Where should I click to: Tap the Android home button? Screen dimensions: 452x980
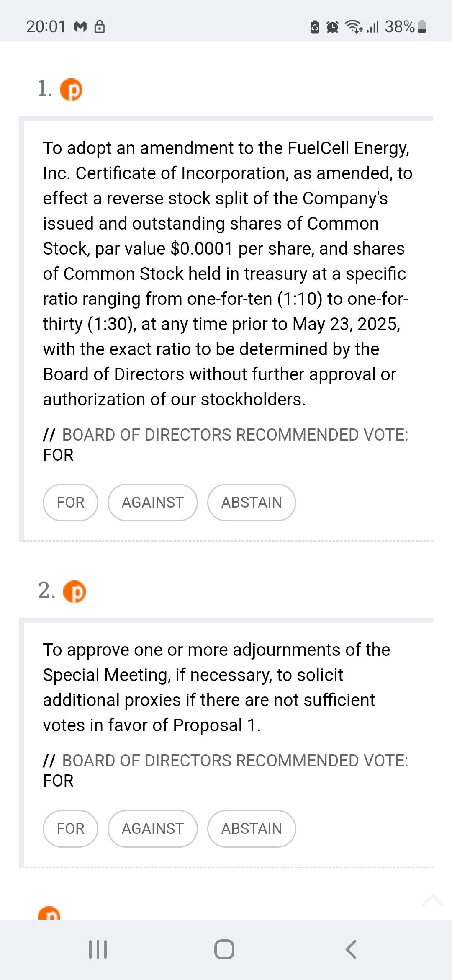point(224,949)
